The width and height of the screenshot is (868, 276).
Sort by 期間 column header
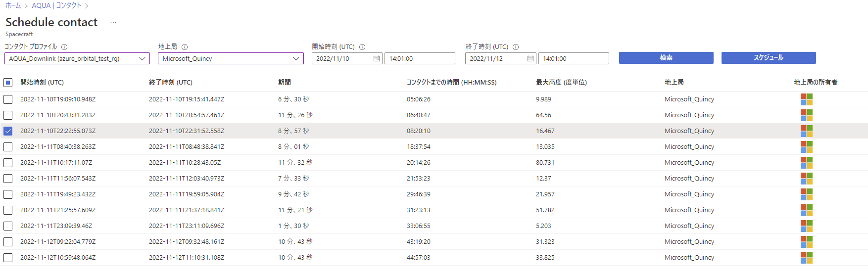[285, 83]
